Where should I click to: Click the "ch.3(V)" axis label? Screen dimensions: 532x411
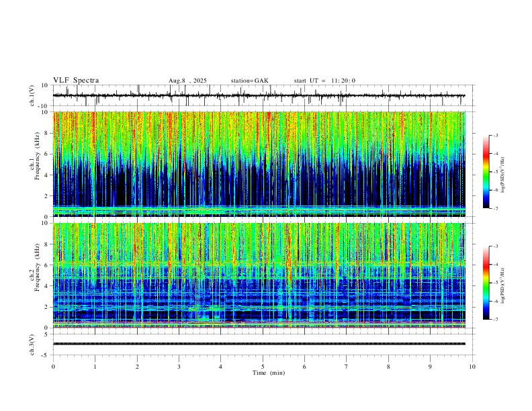point(32,345)
